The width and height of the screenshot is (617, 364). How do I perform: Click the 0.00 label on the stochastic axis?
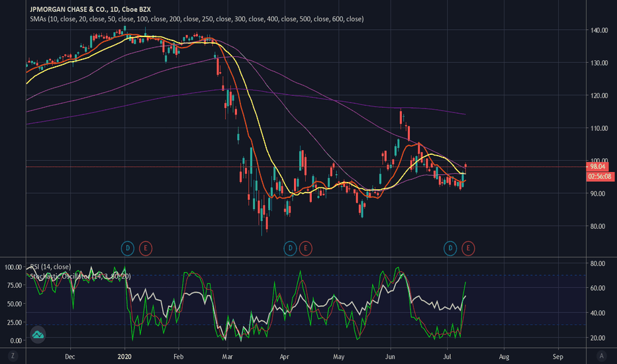tap(16, 341)
